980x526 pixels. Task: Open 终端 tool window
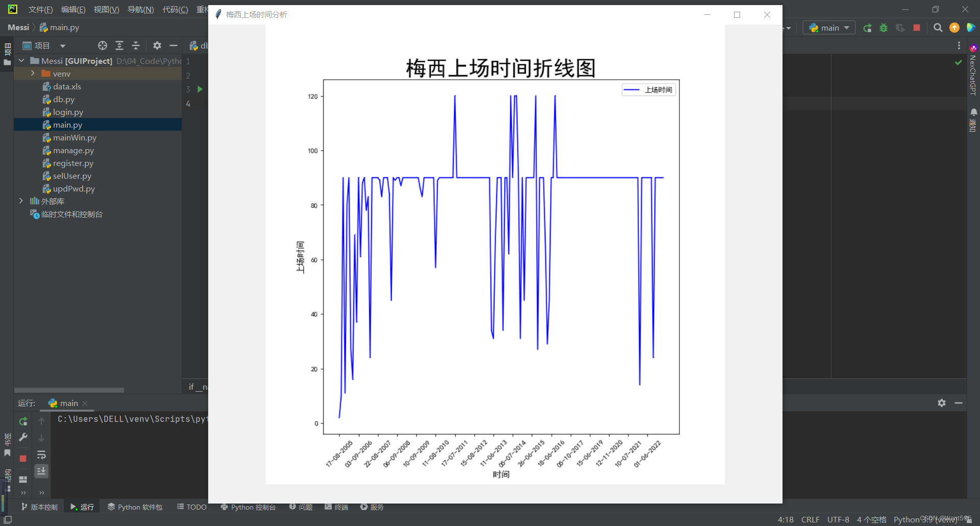click(x=336, y=507)
